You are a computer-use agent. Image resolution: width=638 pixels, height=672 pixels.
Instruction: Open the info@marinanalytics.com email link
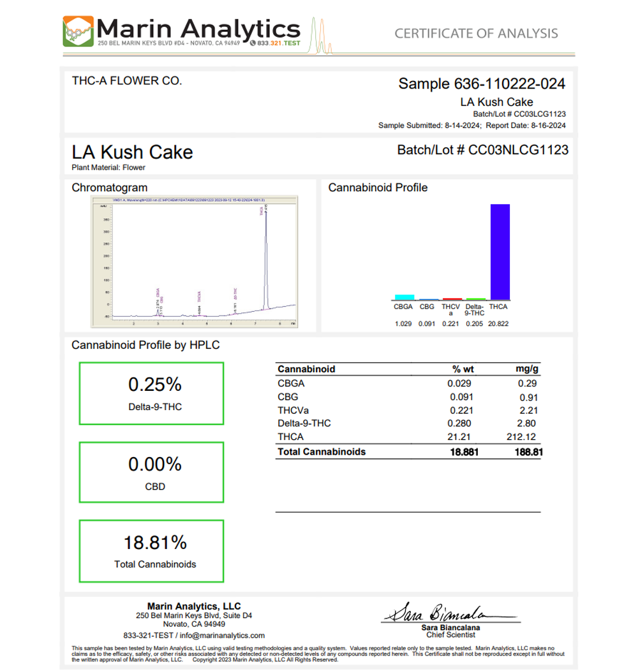click(x=221, y=636)
